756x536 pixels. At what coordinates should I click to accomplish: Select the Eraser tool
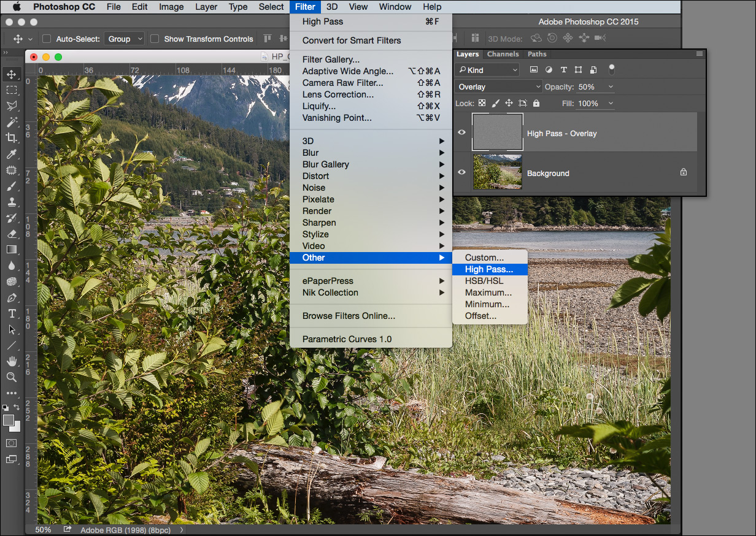pos(12,234)
